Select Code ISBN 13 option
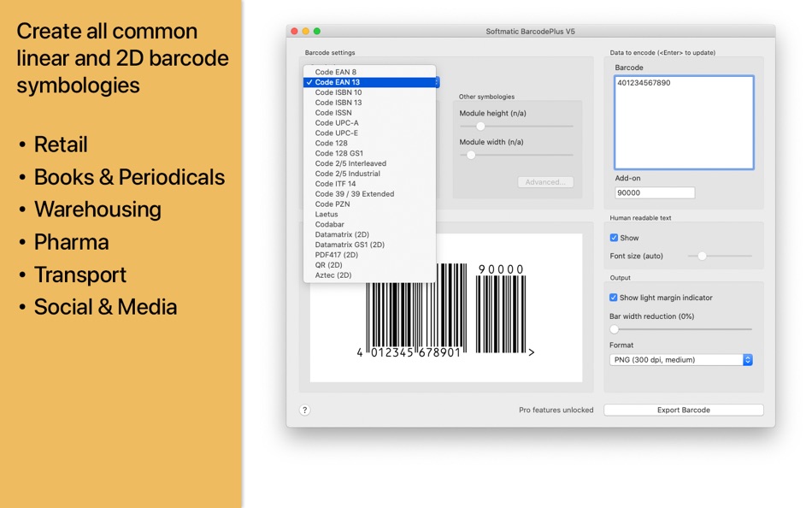The image size is (812, 508). pos(370,103)
